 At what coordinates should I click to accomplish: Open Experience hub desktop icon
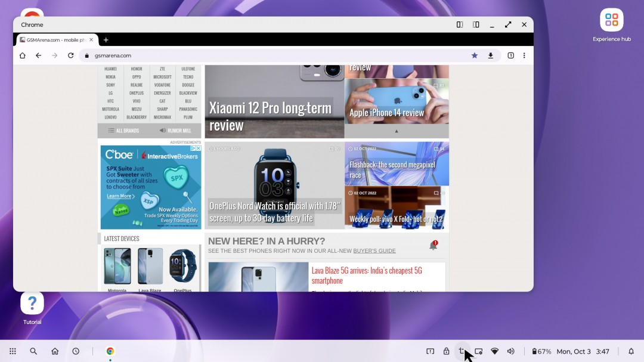(612, 24)
